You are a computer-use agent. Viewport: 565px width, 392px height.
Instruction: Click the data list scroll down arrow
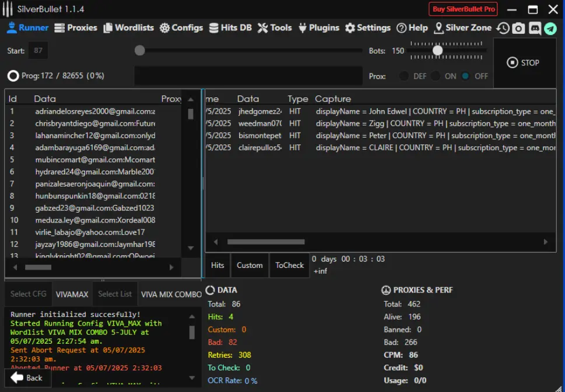pos(191,248)
